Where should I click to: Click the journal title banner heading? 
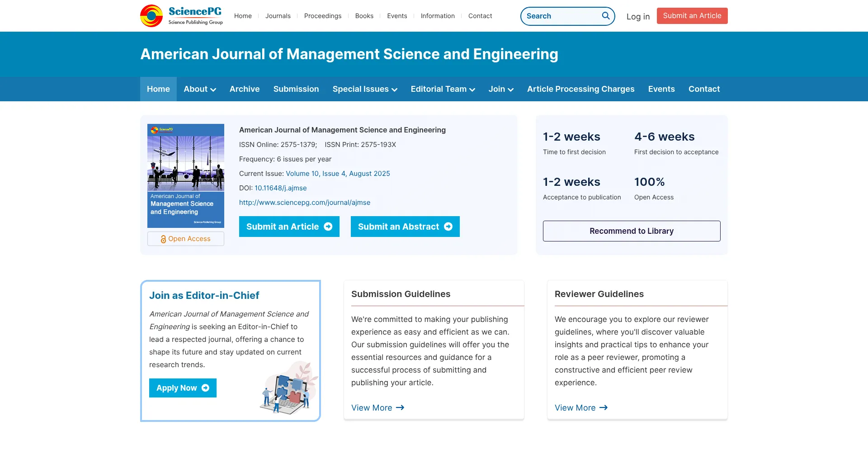pos(349,54)
